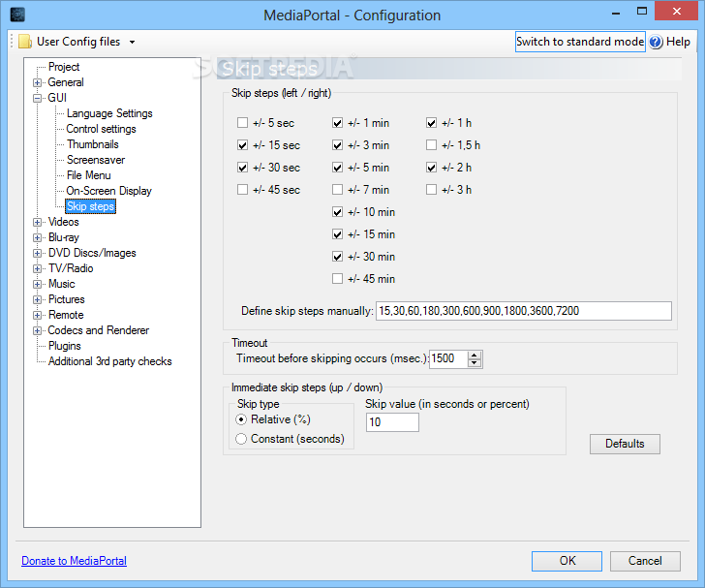The height and width of the screenshot is (588, 705).
Task: Enable the +/- 5 sec checkbox
Action: pyautogui.click(x=242, y=122)
